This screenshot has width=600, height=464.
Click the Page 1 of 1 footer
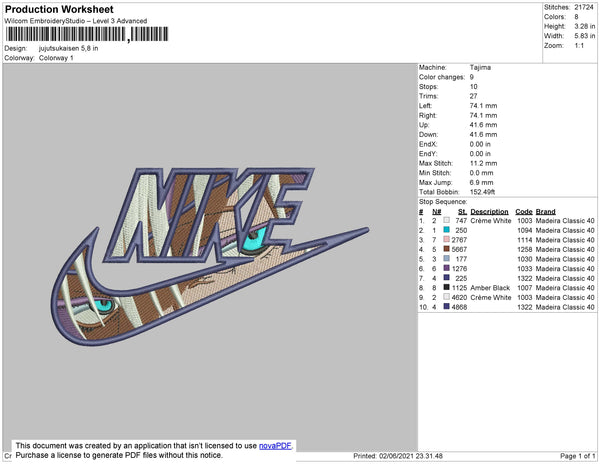(x=578, y=456)
